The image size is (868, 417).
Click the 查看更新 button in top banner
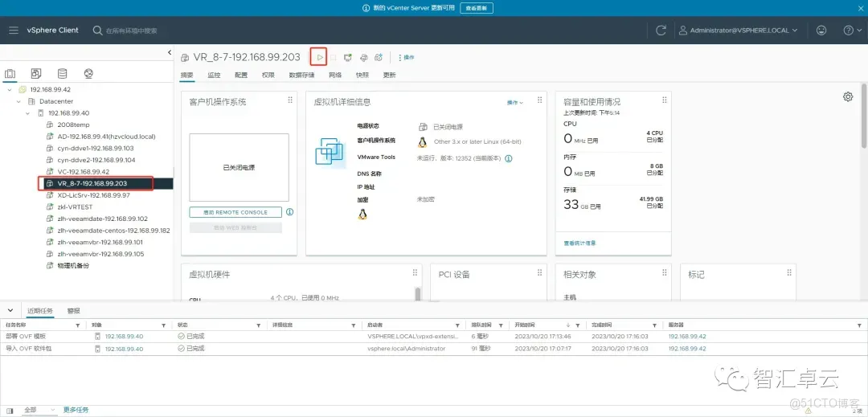tap(476, 8)
